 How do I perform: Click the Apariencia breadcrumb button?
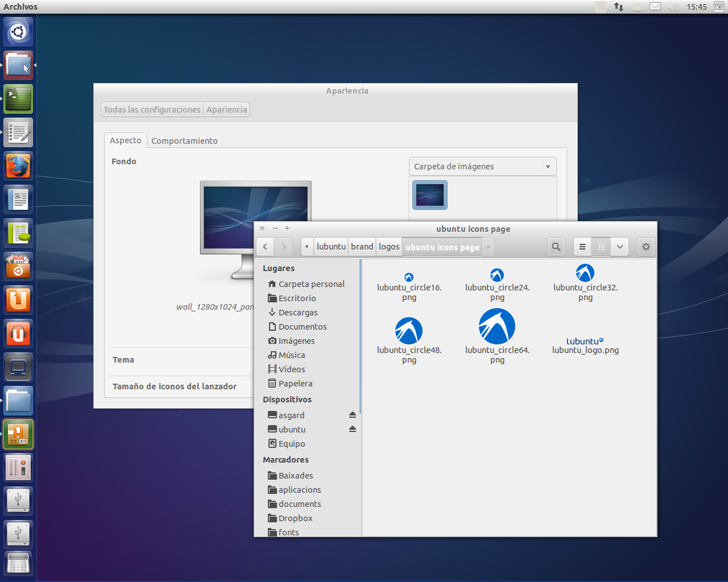[x=227, y=110]
